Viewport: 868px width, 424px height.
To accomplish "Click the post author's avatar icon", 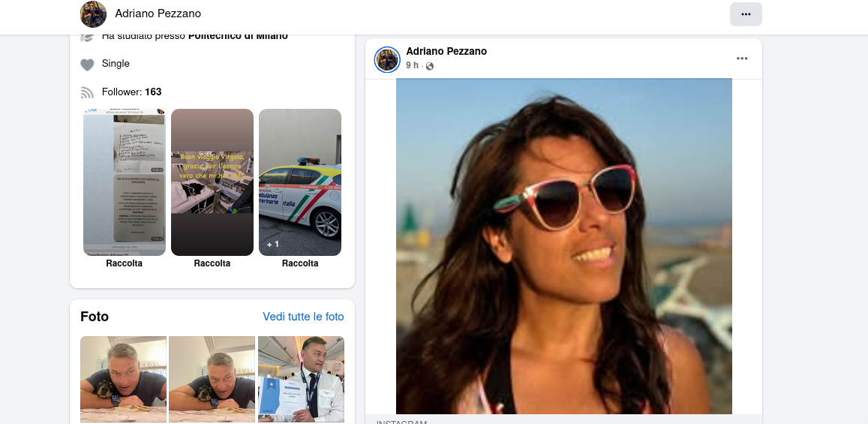I will pyautogui.click(x=387, y=59).
